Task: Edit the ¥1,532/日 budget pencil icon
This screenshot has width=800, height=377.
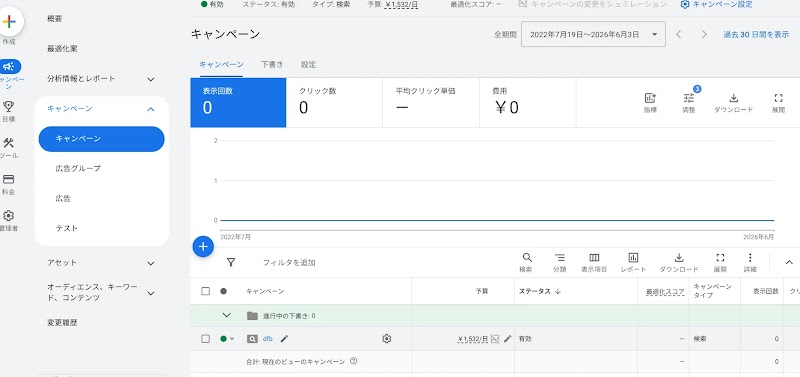Action: tap(507, 338)
